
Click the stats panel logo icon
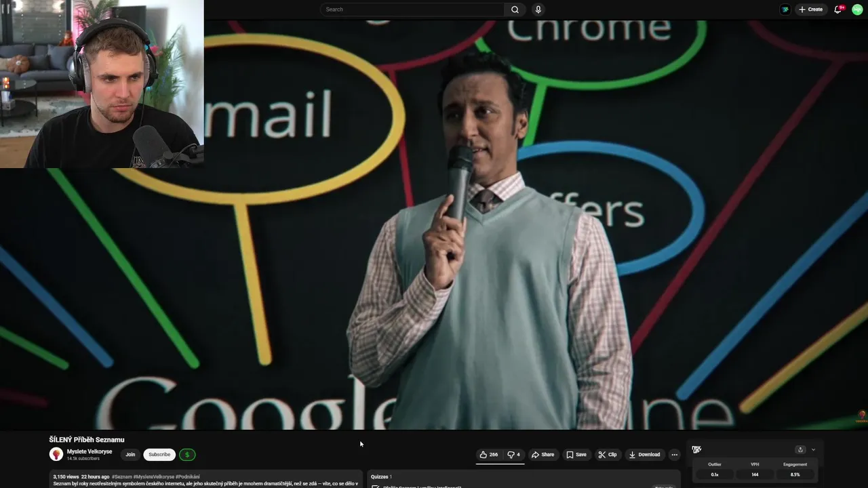(x=696, y=449)
